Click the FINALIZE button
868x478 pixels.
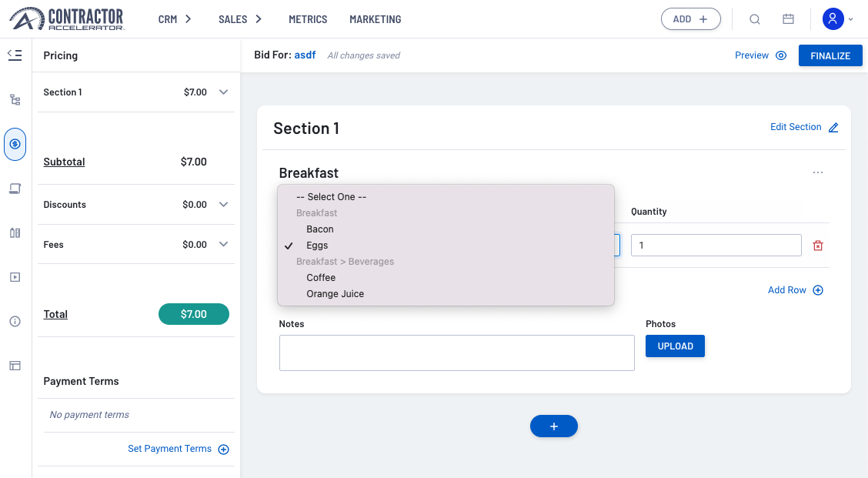coord(830,55)
